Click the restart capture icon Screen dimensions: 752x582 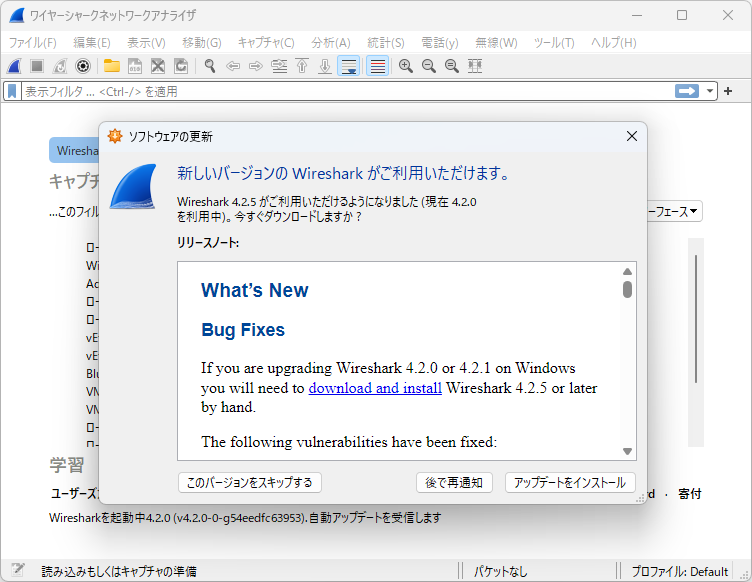click(x=60, y=66)
